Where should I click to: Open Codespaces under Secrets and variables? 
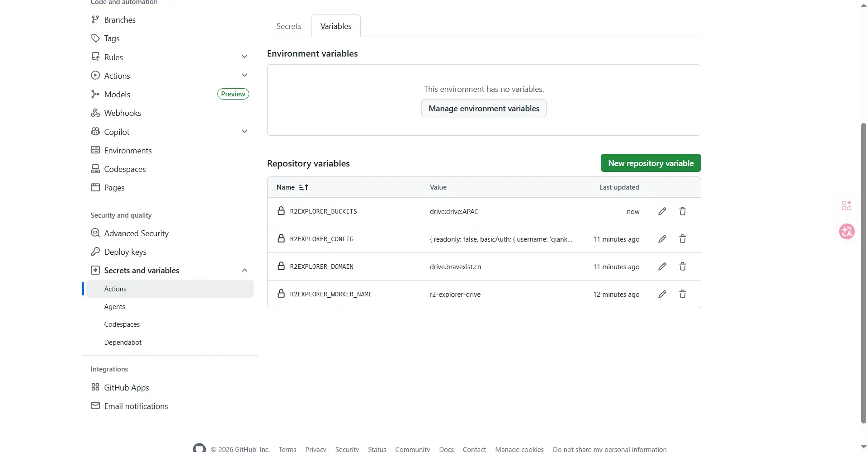click(122, 324)
